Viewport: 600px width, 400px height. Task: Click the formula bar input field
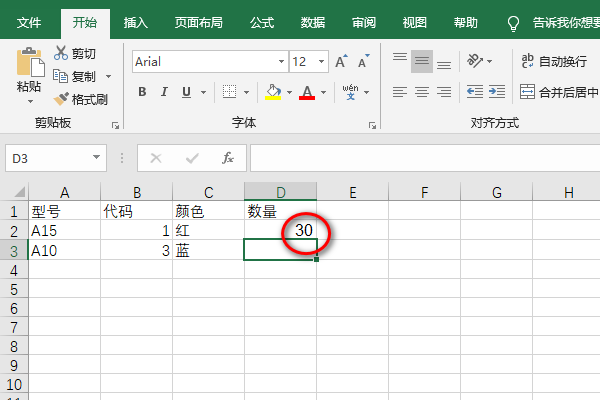point(425,158)
